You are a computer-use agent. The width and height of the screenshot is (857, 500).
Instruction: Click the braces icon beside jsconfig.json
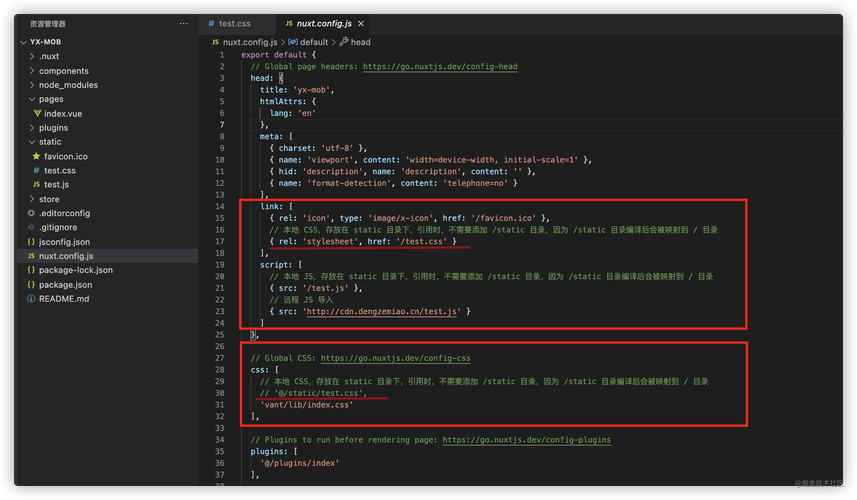pos(31,241)
